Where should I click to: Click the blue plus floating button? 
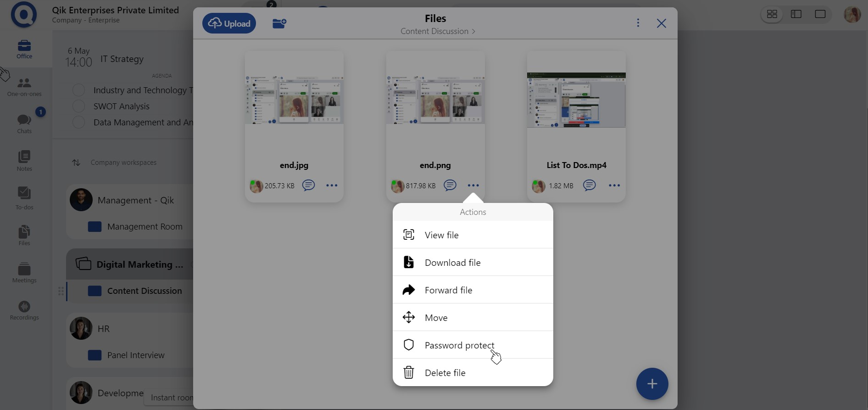click(652, 384)
